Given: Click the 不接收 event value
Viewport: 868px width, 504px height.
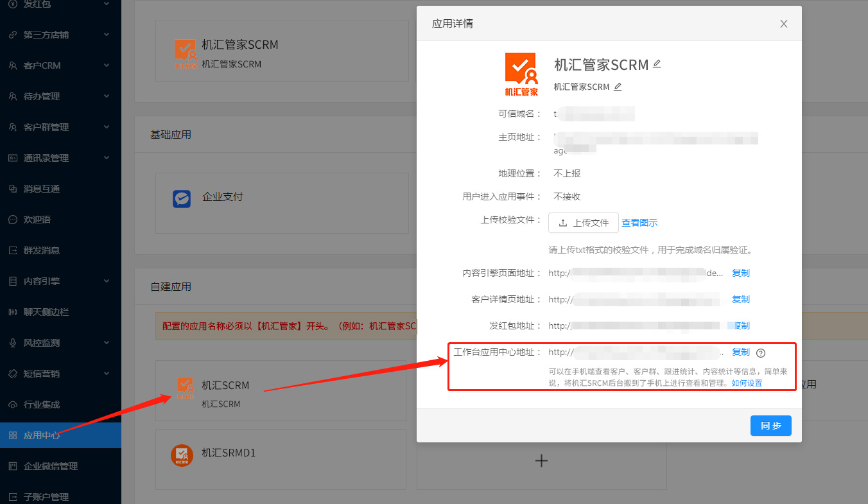Looking at the screenshot, I should click(567, 196).
